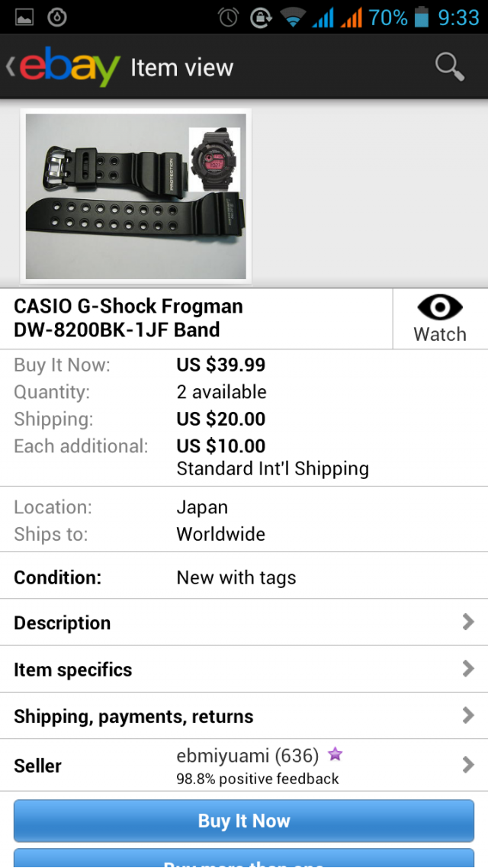The height and width of the screenshot is (868, 488).
Task: Toggle Watch on this item
Action: pyautogui.click(x=440, y=319)
